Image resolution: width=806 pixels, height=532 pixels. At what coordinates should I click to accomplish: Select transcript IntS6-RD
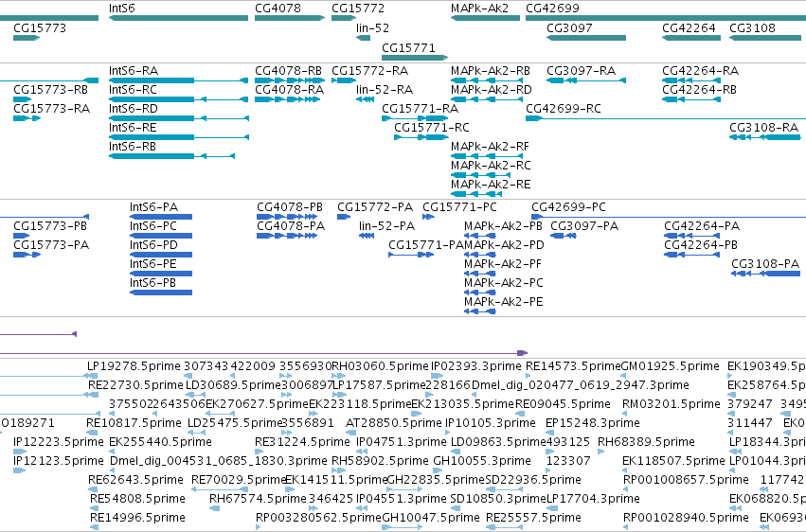click(179, 118)
